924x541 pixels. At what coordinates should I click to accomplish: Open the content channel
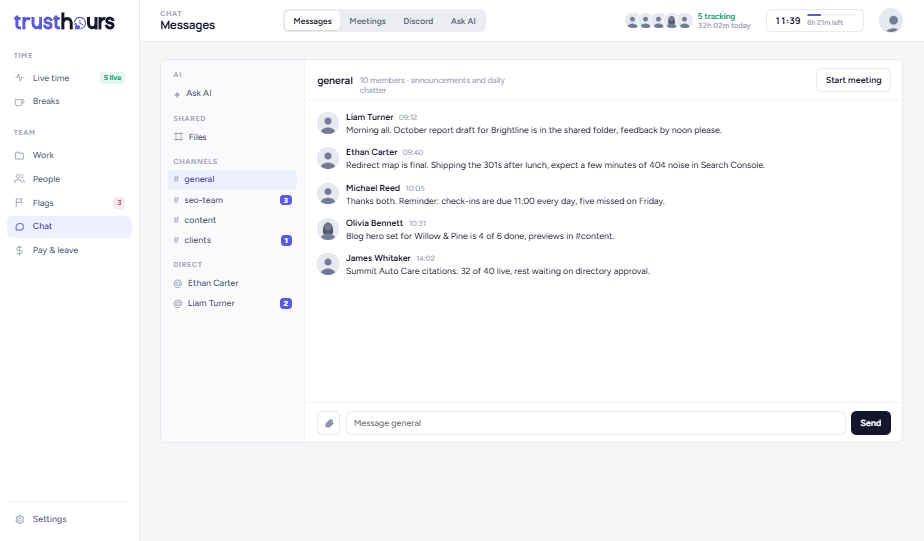[232, 220]
